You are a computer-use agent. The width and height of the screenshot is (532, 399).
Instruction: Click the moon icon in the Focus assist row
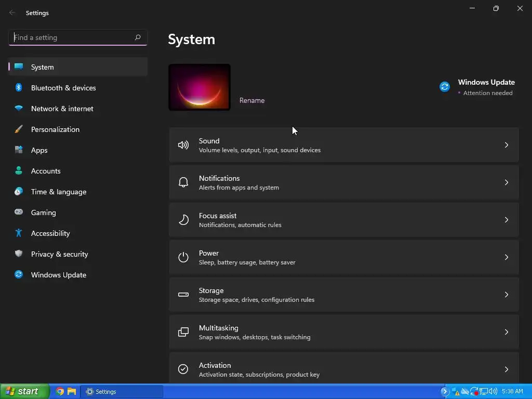183,220
